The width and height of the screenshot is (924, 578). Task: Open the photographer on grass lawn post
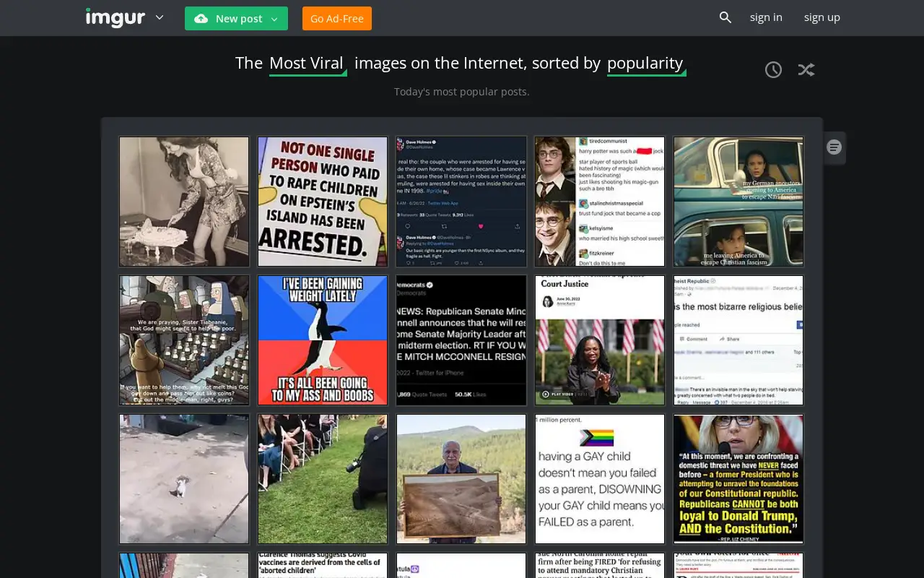(323, 479)
